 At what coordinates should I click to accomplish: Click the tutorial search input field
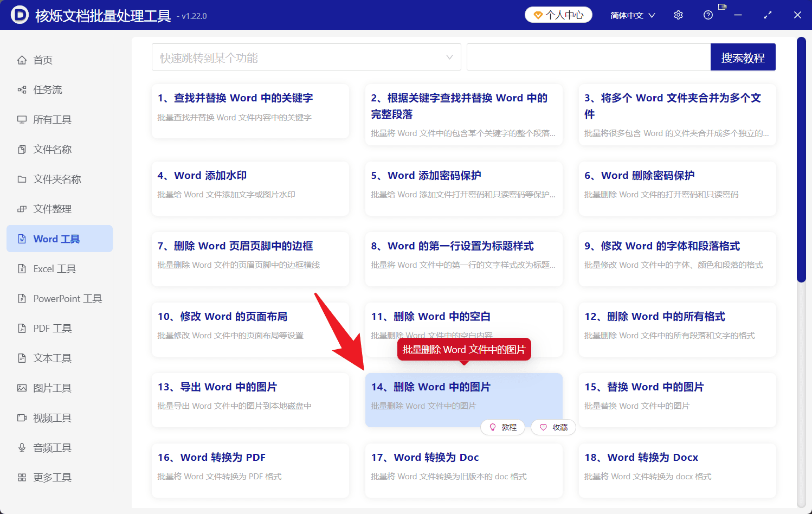[x=588, y=56]
